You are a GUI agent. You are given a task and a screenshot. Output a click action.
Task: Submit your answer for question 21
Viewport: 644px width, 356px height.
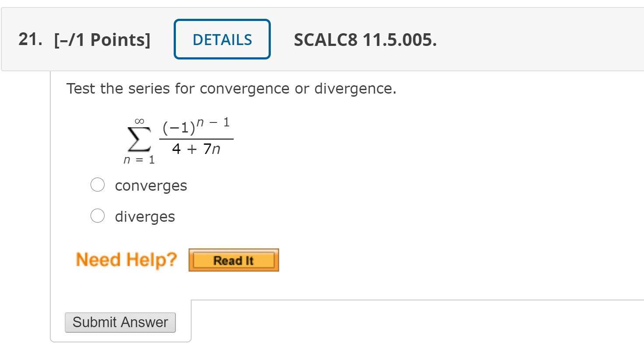point(120,322)
